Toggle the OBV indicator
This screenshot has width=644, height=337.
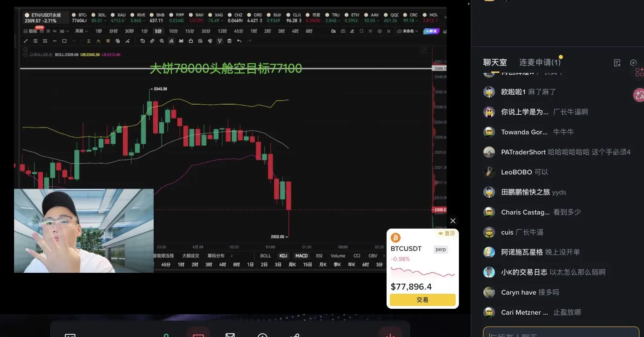373,256
